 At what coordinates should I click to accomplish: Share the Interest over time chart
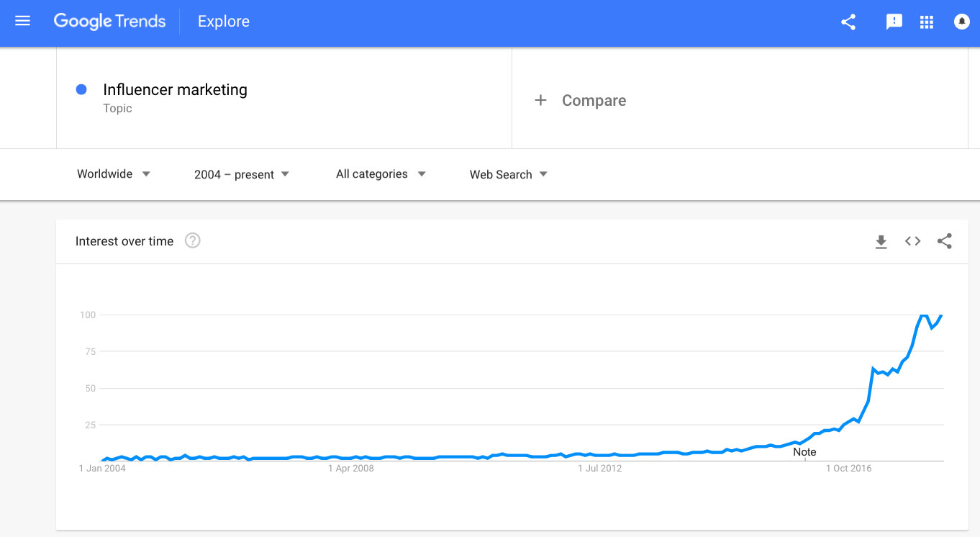click(945, 242)
